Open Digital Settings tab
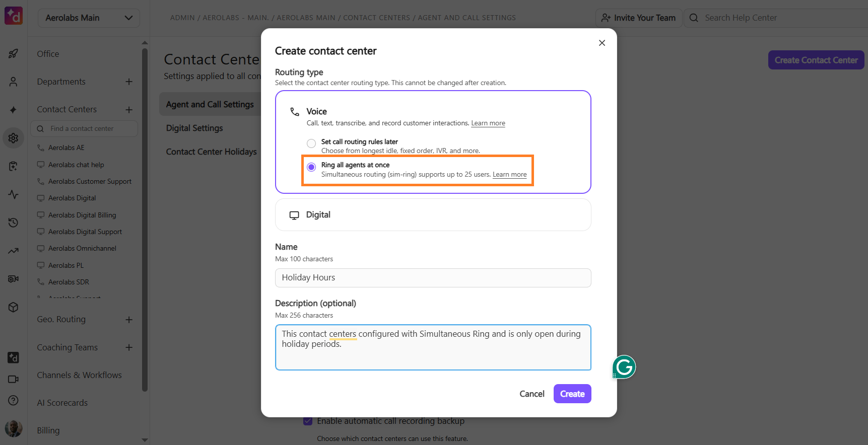Screen dimensions: 868x445 point(194,128)
